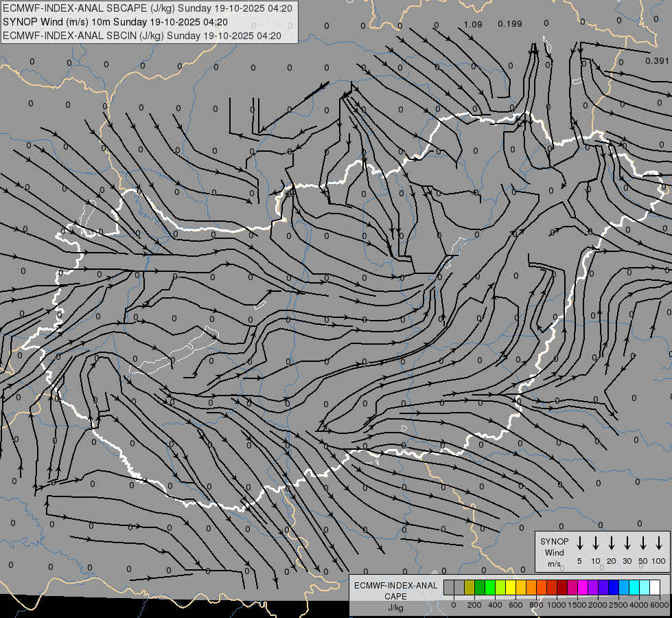672x618 pixels.
Task: Click the 2000 tick label on CAPE scale
Action: pos(597,605)
